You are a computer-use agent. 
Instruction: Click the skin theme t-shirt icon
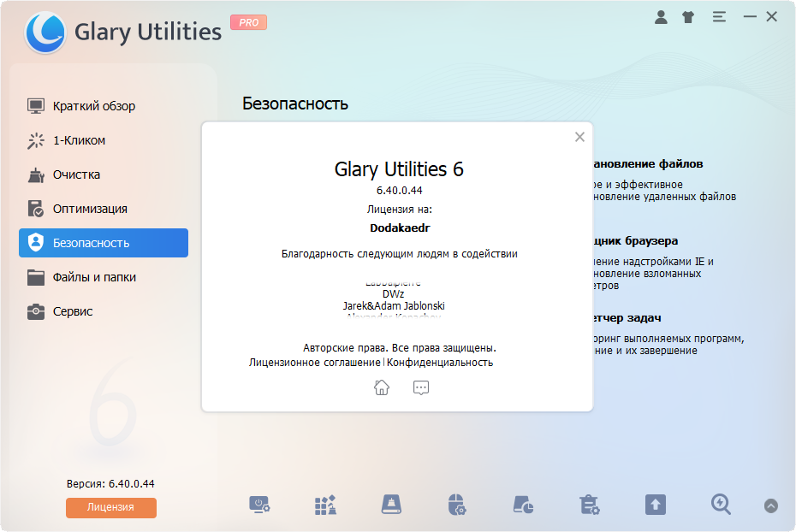tap(688, 16)
